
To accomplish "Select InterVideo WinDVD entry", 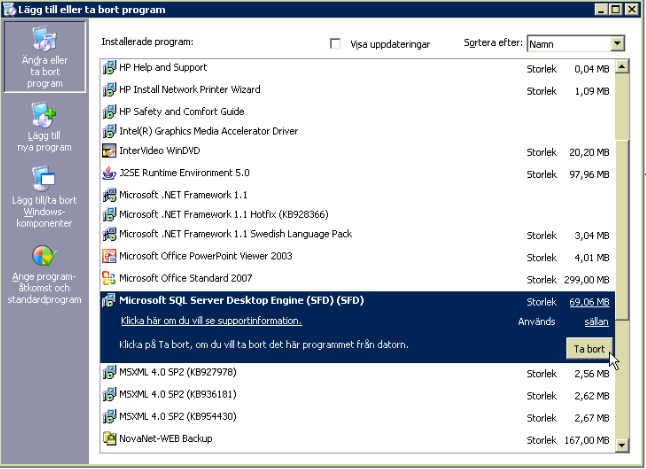I will click(x=357, y=151).
